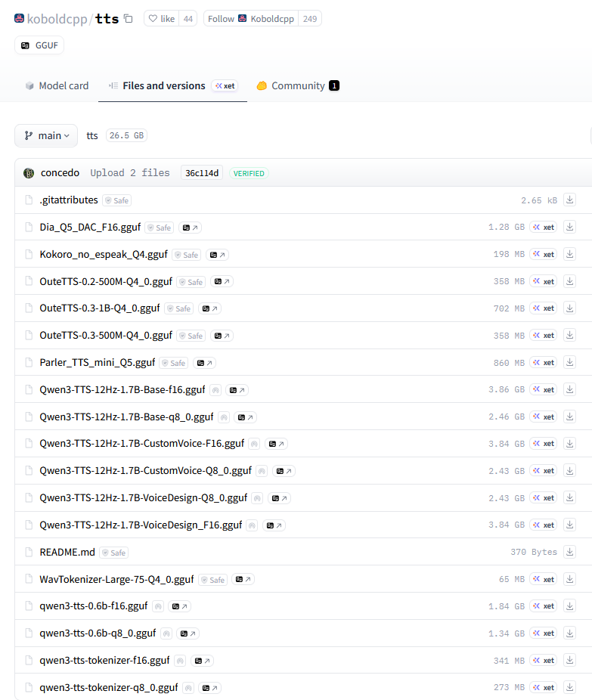Open GGUF viewer for qwen3-tts-tokenizer-f16.gguf

click(x=202, y=661)
